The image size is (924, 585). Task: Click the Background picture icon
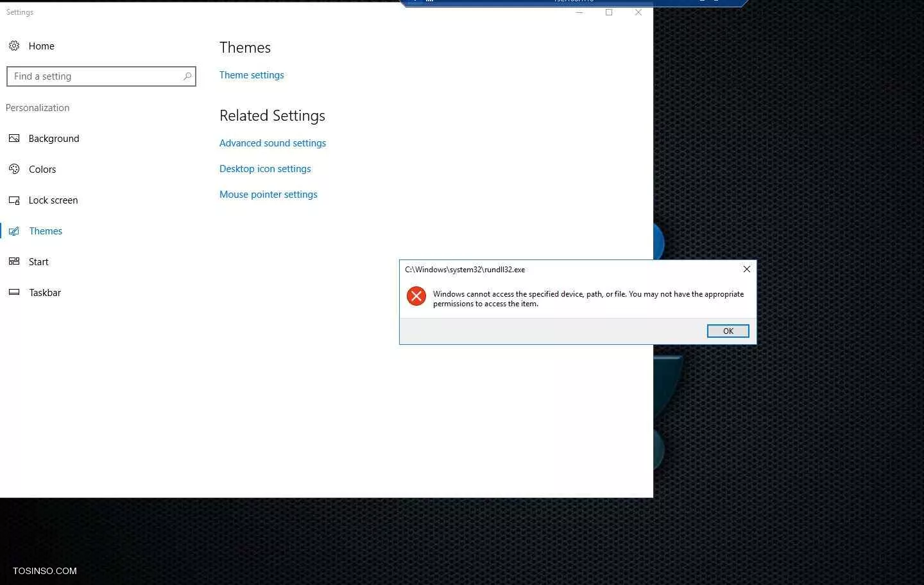(14, 138)
